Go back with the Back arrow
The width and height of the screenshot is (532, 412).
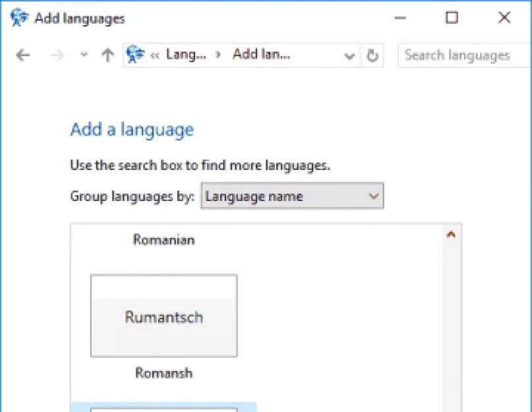click(x=22, y=55)
